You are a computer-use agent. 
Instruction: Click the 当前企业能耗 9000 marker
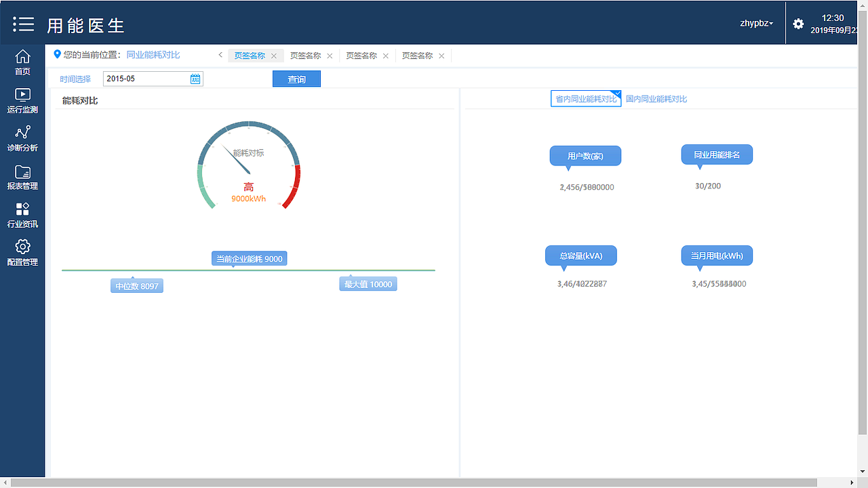click(x=249, y=258)
